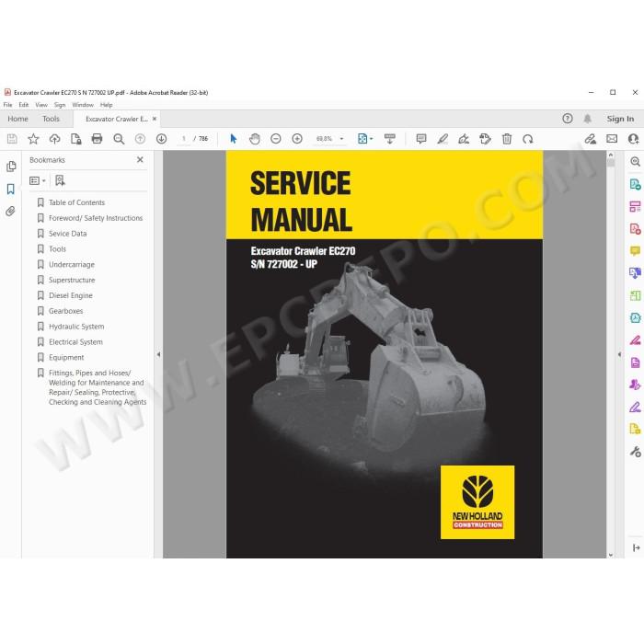Click the Stamp tool icon
Screen dimensions: 644x644
(485, 139)
